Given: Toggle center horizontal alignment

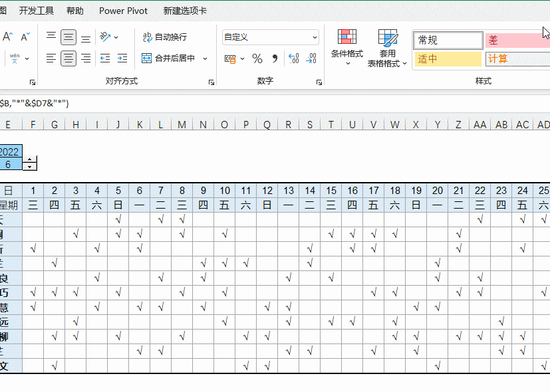Looking at the screenshot, I should coord(69,58).
